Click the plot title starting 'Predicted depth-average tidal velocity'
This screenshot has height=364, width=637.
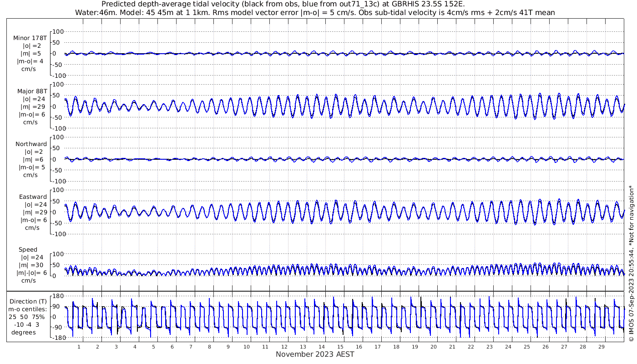point(283,4)
